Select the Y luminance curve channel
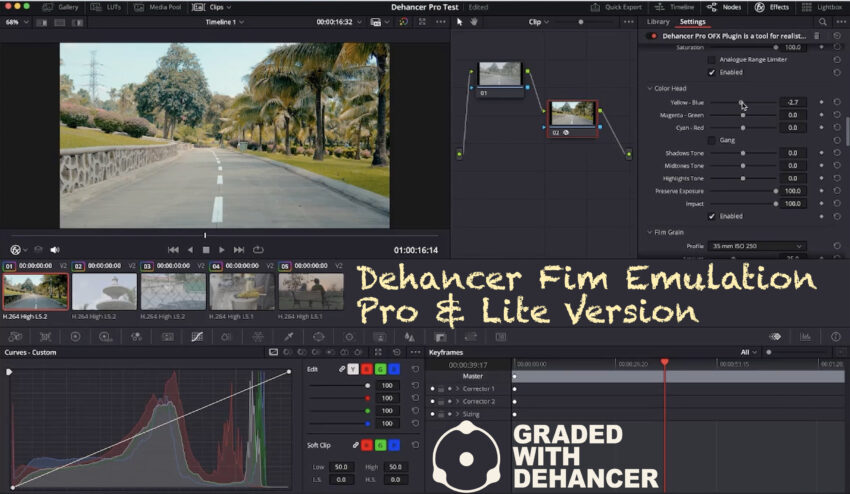Viewport: 850px width, 494px height. [353, 369]
